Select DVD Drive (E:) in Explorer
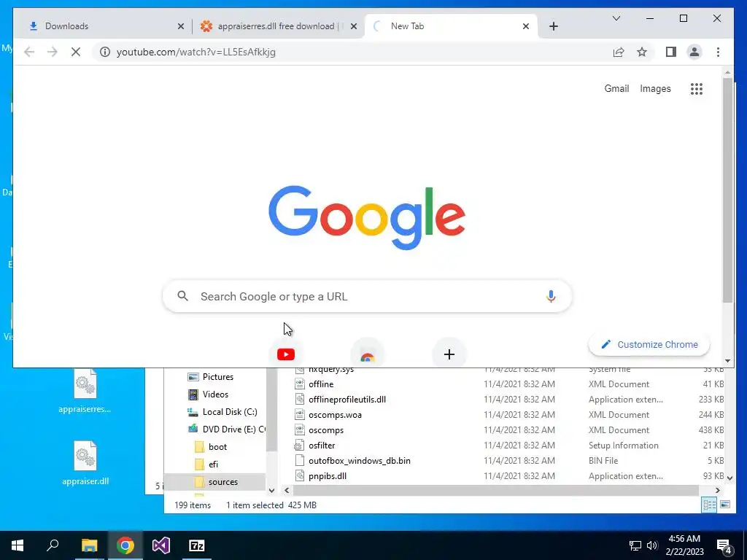747x560 pixels. (x=226, y=429)
